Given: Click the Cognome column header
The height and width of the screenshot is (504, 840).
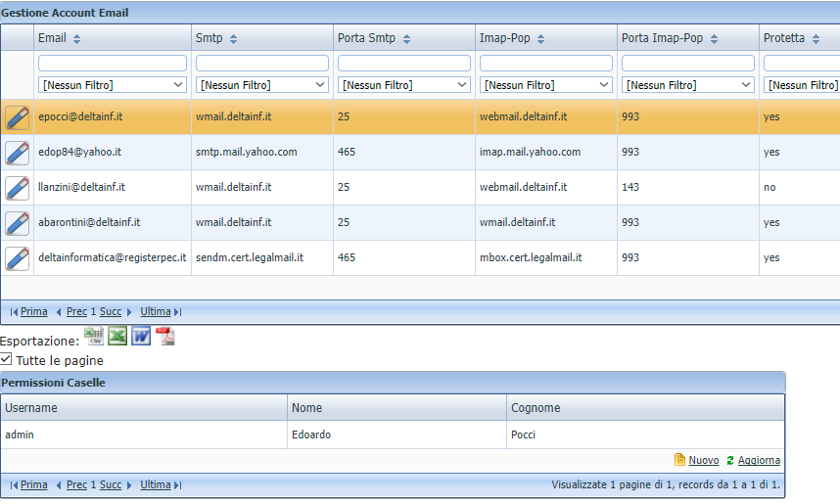Looking at the screenshot, I should [x=535, y=407].
